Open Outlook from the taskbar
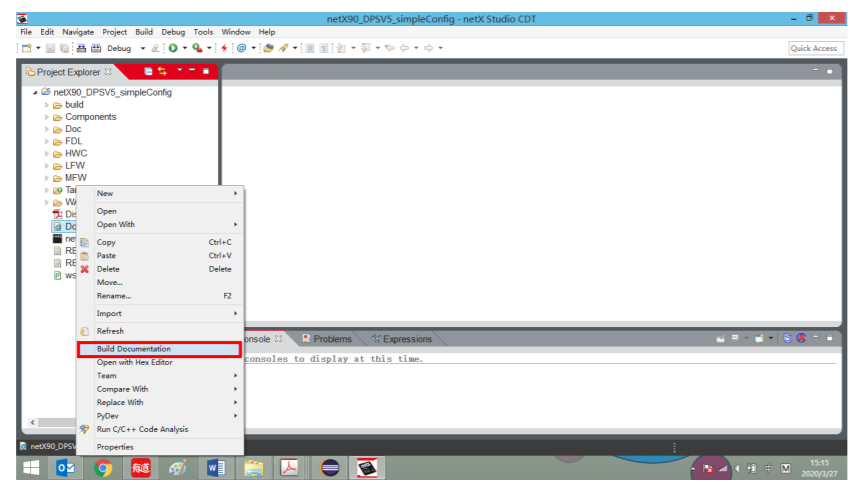Screen dimensions: 856x494 (66, 468)
